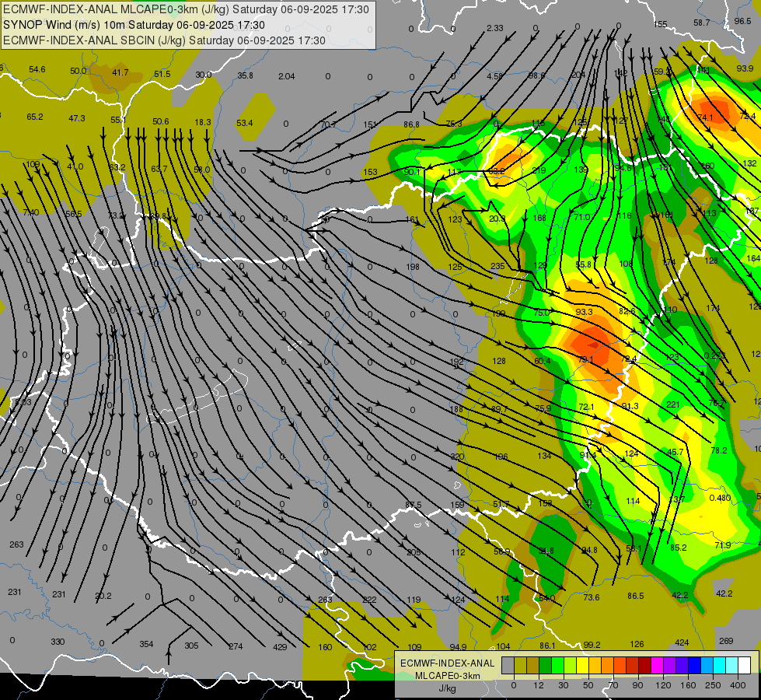Click the map value '274'
This screenshot has height=700, width=761.
point(236,646)
